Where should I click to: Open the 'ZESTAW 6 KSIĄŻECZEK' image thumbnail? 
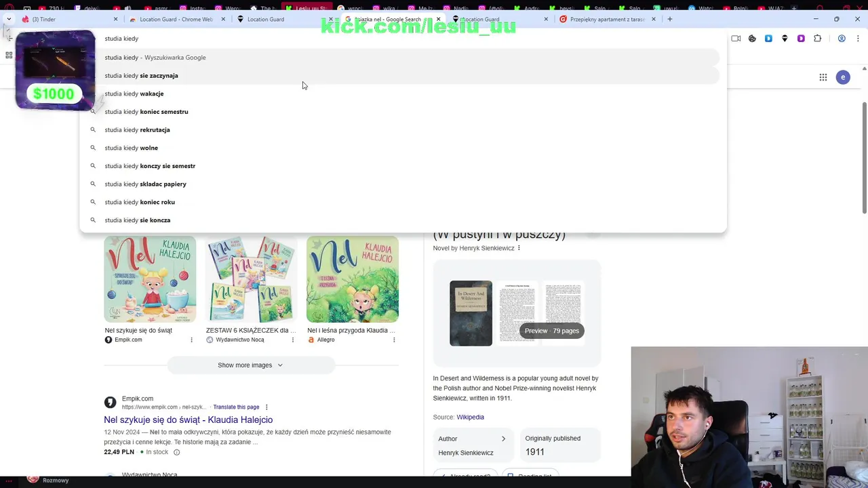251,279
